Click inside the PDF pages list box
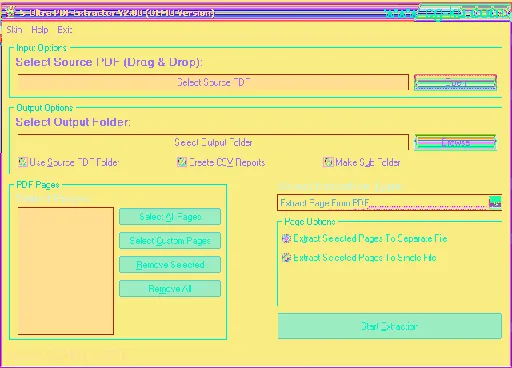Image resolution: width=512 pixels, height=368 pixels. point(66,271)
